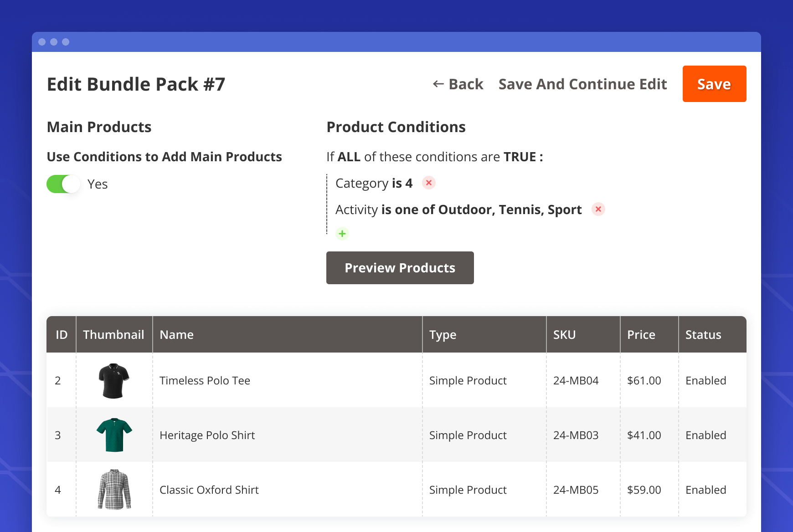Viewport: 793px width, 532px height.
Task: Open the Heritage Polo Shirt product thumbnail
Action: [113, 435]
